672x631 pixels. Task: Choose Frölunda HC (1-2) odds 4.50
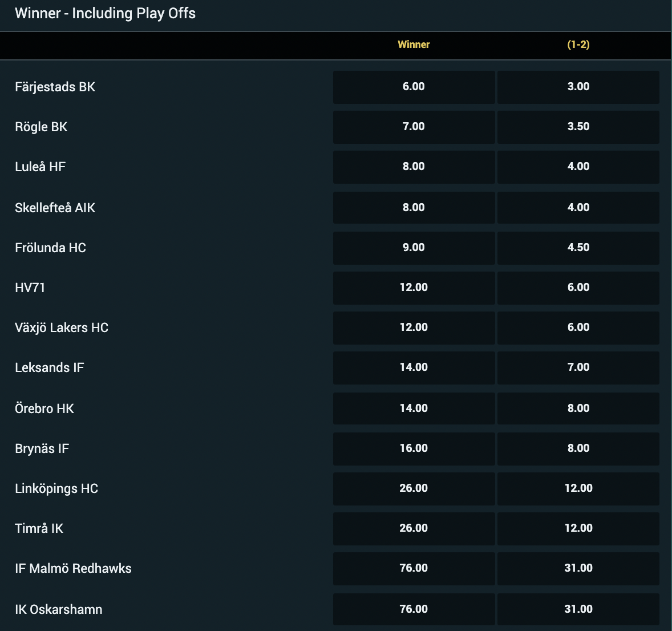pos(578,248)
